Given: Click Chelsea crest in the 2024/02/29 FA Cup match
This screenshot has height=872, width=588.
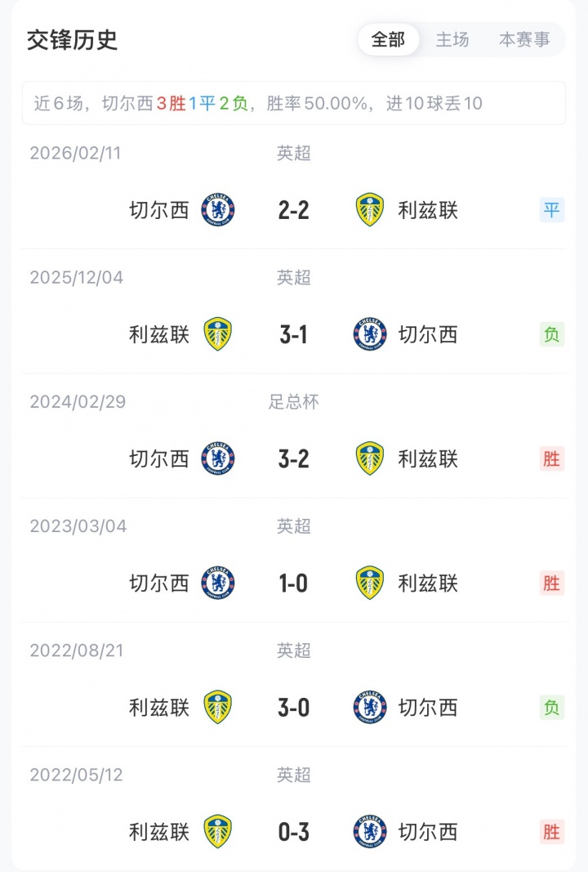Looking at the screenshot, I should [x=218, y=458].
